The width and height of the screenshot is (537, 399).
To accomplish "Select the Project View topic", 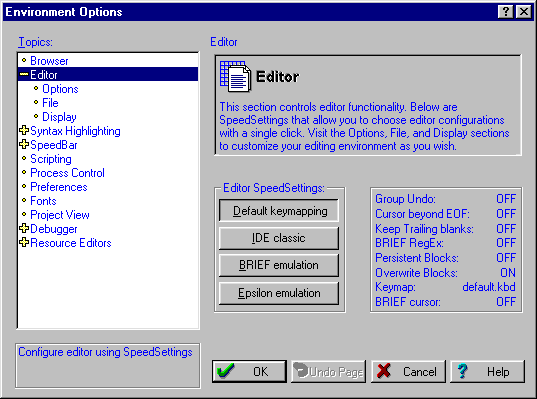I will tap(60, 215).
